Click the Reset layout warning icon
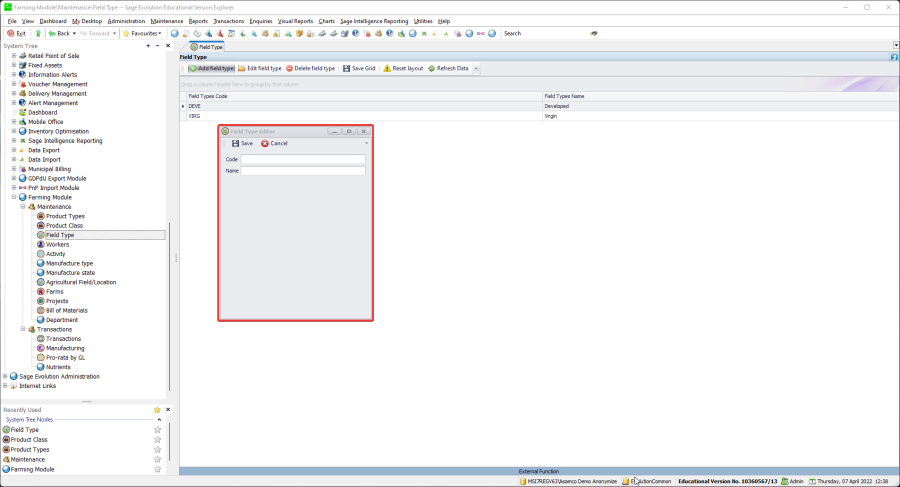The height and width of the screenshot is (487, 900). coord(387,68)
